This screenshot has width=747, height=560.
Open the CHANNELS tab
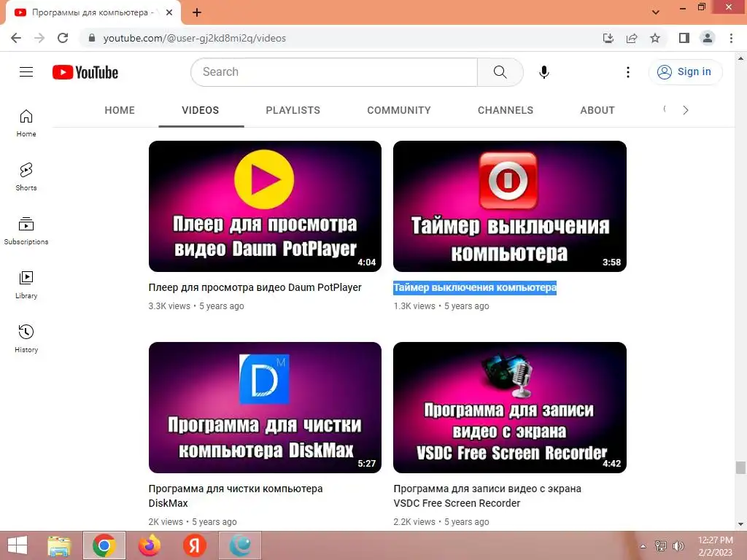506,111
